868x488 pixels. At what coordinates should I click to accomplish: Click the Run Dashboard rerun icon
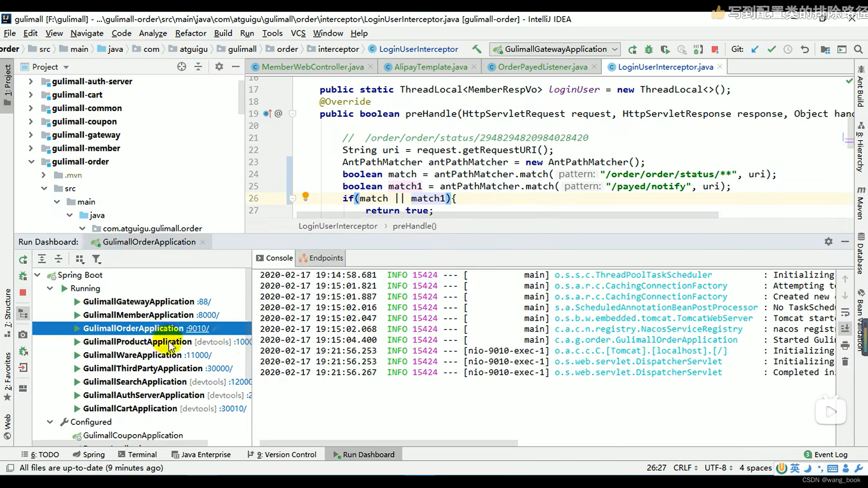pos(22,258)
